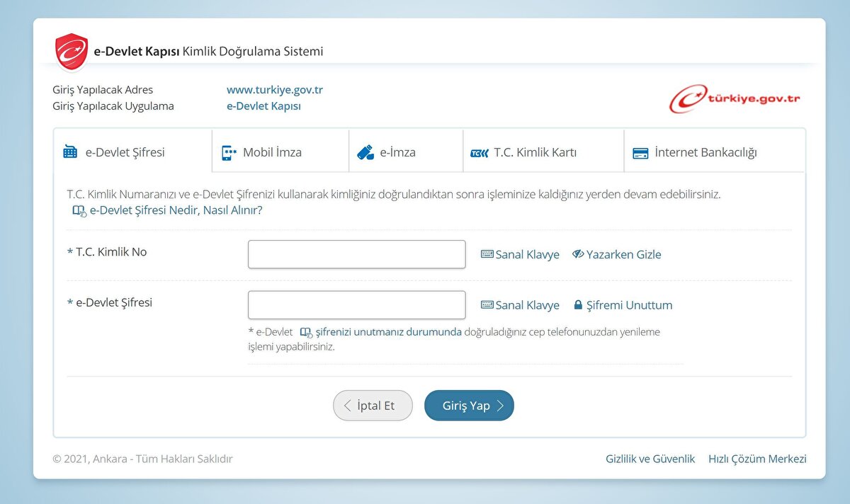Focus the T.C. Kimlik No input field
The width and height of the screenshot is (850, 504).
[x=356, y=254]
